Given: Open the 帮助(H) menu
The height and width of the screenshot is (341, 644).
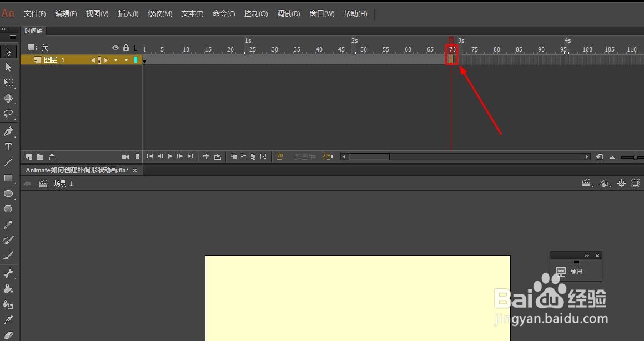Looking at the screenshot, I should point(355,13).
